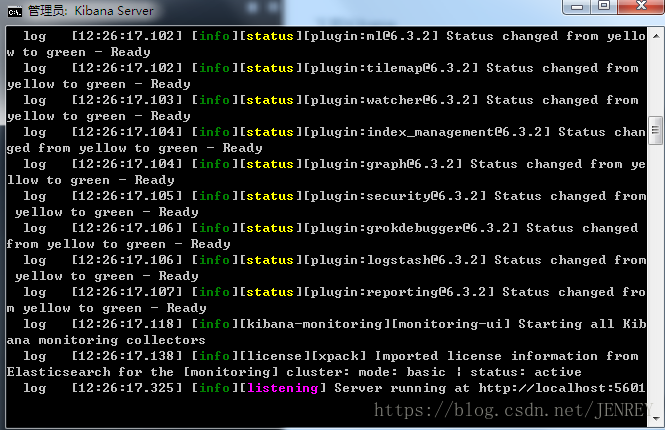Image resolution: width=665 pixels, height=430 pixels.
Task: Click timestamp 12:26:17.138
Action: pos(126,356)
